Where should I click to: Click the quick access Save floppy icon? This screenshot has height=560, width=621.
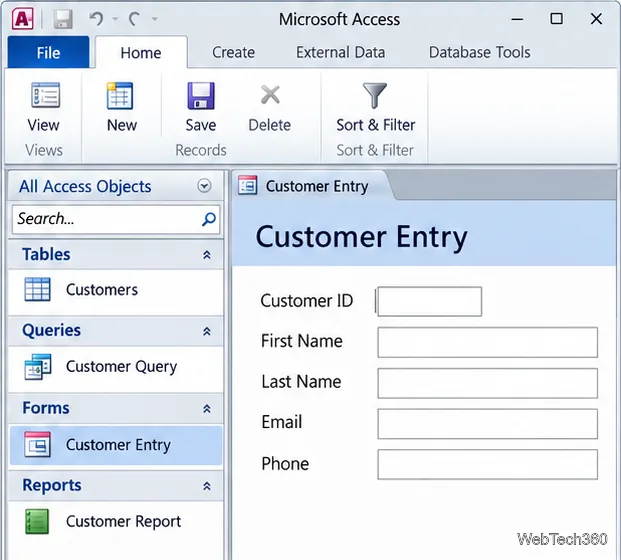[x=63, y=19]
